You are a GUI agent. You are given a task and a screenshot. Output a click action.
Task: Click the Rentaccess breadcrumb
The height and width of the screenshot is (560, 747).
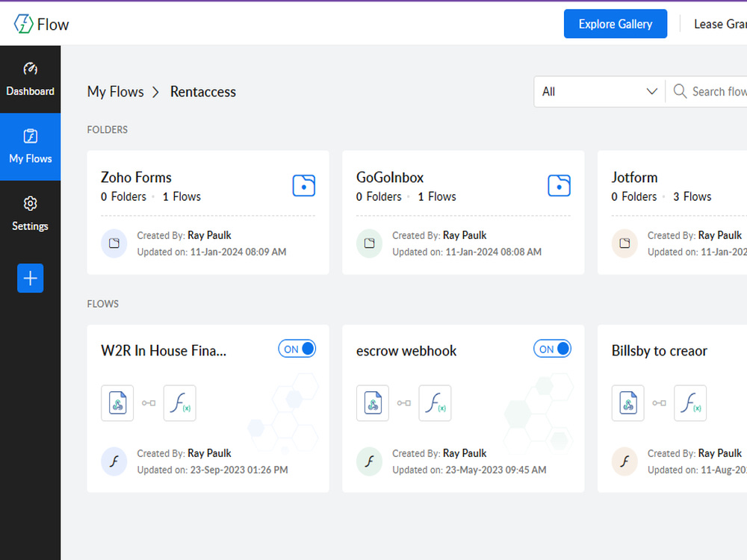(203, 91)
